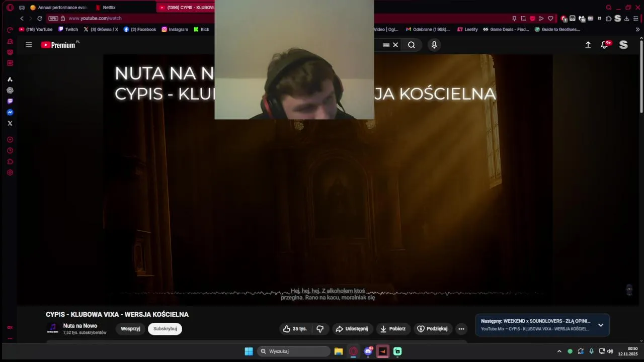Open the YouTube guide hamburger menu
Viewport: 644px width, 362px height.
tap(29, 45)
